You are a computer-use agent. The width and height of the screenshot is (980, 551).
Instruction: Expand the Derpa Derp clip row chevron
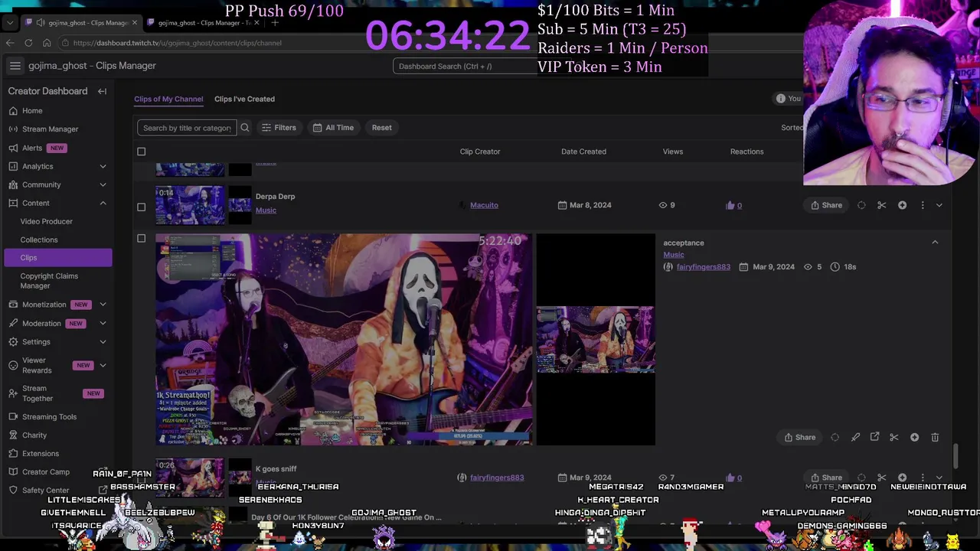(939, 205)
